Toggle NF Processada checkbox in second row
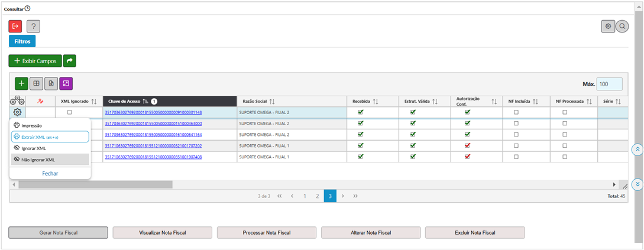Image resolution: width=644 pixels, height=250 pixels. pos(565,124)
